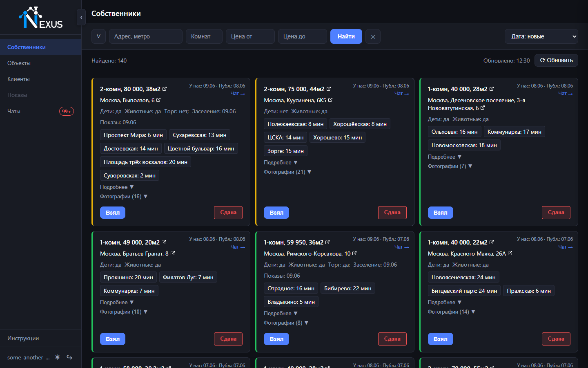Select the Филатов Луг: 7 мин metro tag
The image size is (588, 368).
click(x=188, y=277)
